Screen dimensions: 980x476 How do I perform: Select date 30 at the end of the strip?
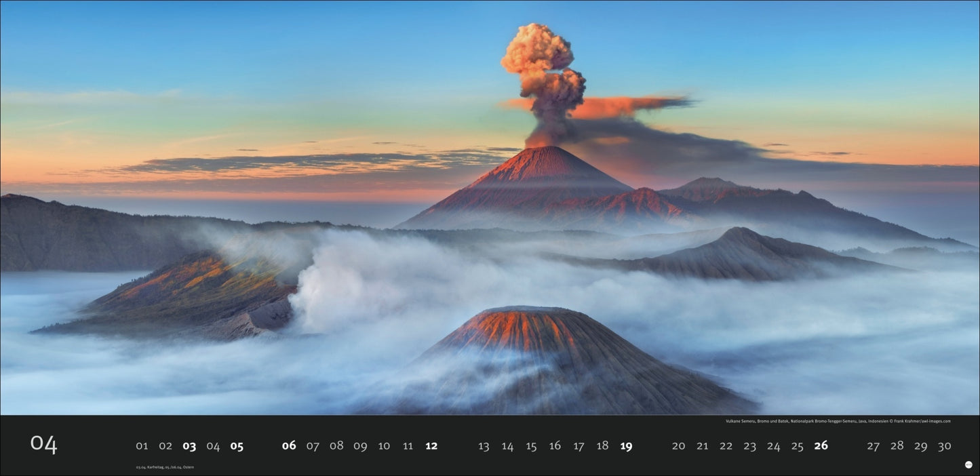tap(945, 446)
